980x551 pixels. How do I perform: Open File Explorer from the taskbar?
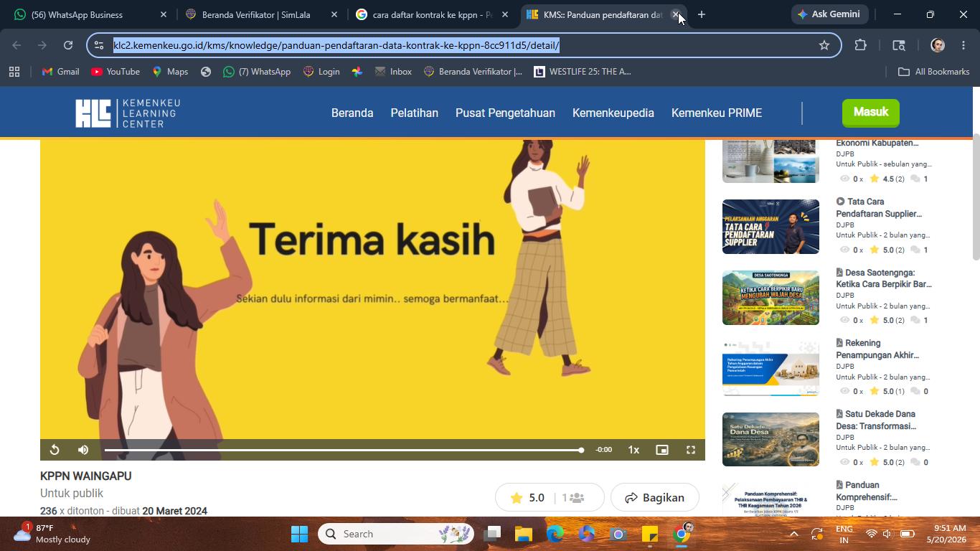coord(523,534)
